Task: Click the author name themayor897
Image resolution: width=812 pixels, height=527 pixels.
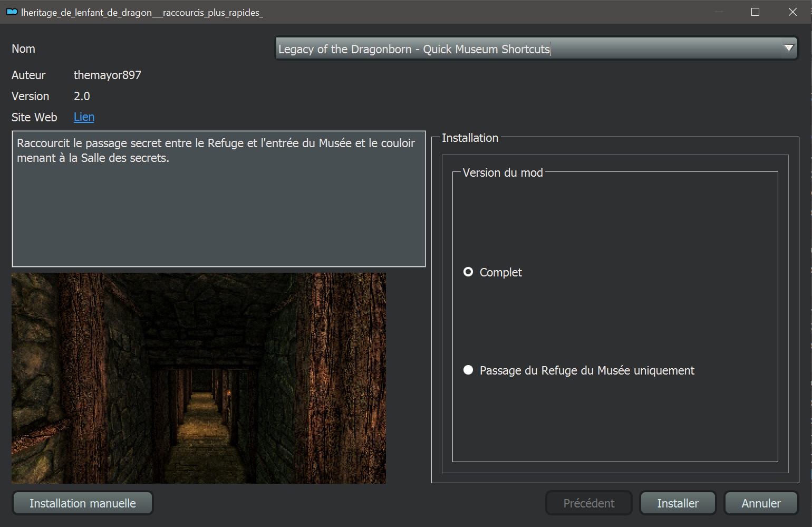Action: [x=108, y=75]
